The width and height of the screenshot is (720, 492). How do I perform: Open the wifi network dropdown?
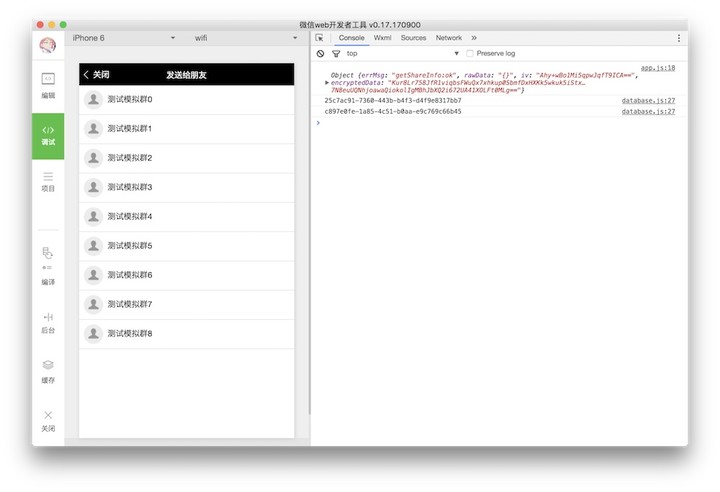click(x=246, y=38)
